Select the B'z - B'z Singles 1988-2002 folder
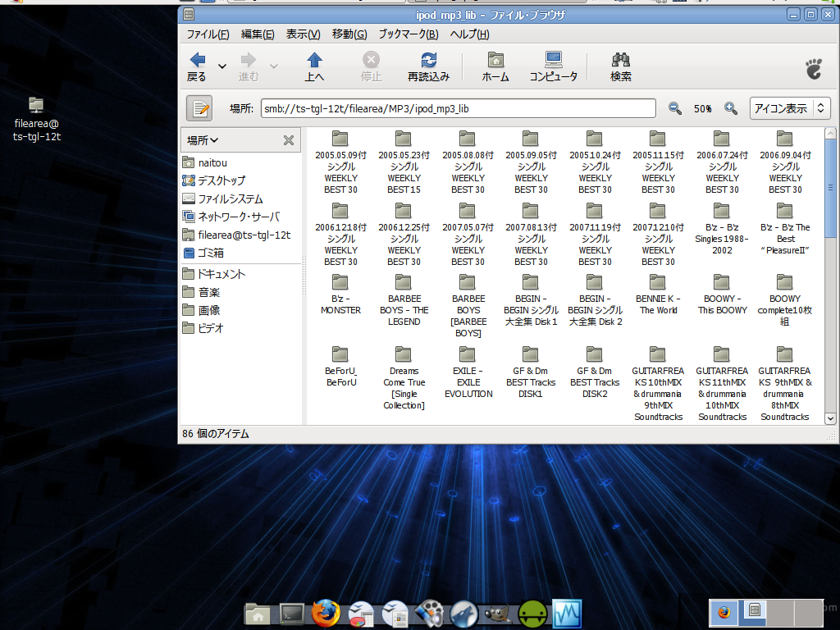 (722, 230)
